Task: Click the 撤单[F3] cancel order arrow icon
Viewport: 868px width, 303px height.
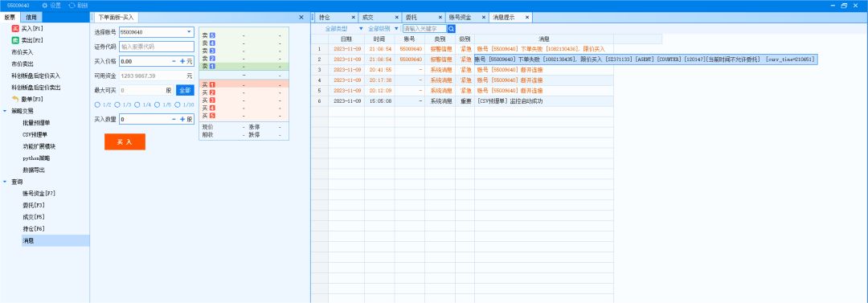Action: pos(15,99)
